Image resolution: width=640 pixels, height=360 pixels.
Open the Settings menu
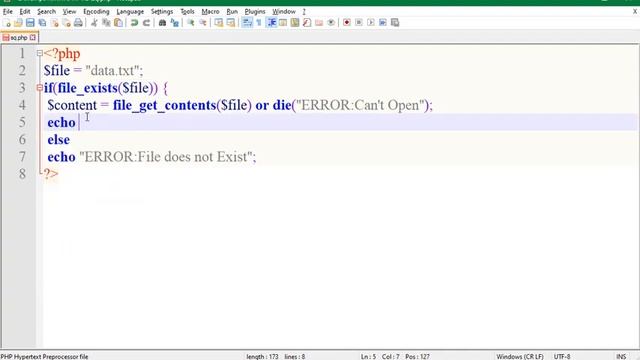pyautogui.click(x=162, y=11)
